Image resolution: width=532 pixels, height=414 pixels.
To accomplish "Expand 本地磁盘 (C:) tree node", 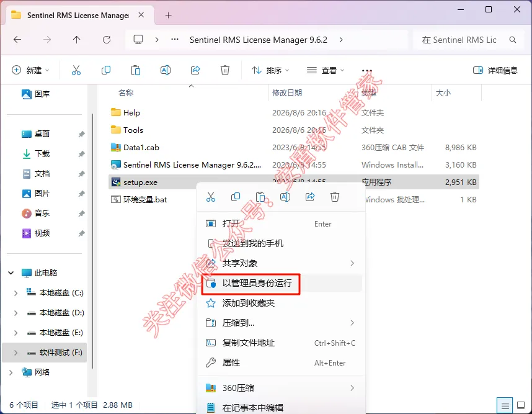I will coord(16,293).
